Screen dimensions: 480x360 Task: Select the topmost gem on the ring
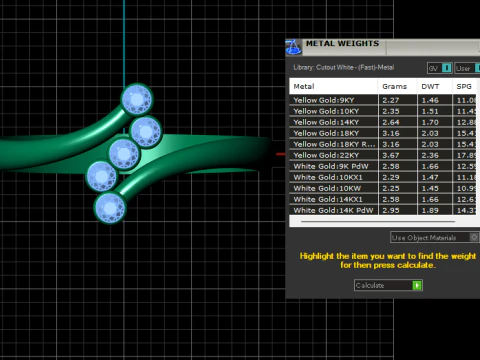136,99
